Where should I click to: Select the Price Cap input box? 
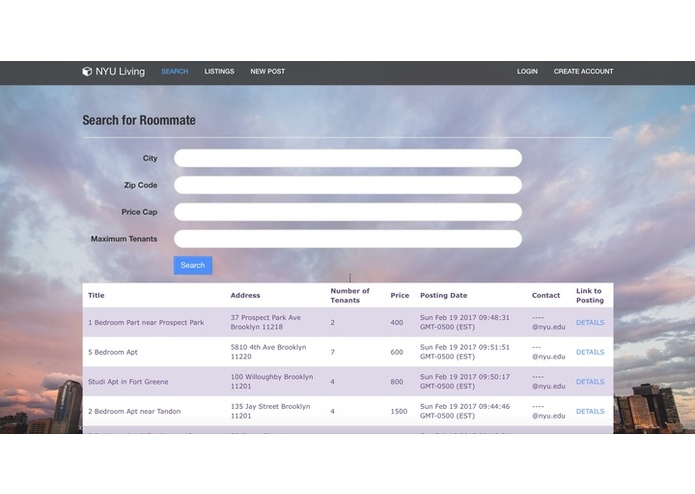(x=348, y=212)
